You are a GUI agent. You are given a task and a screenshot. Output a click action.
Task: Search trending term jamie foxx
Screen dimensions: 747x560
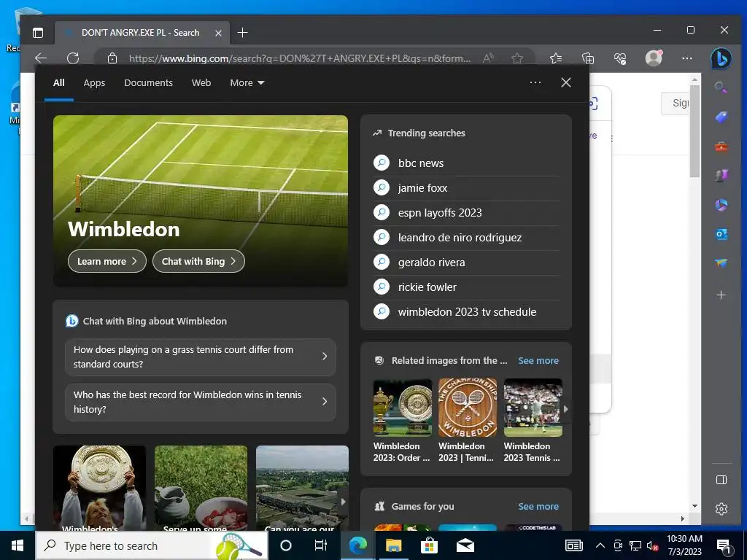466,188
